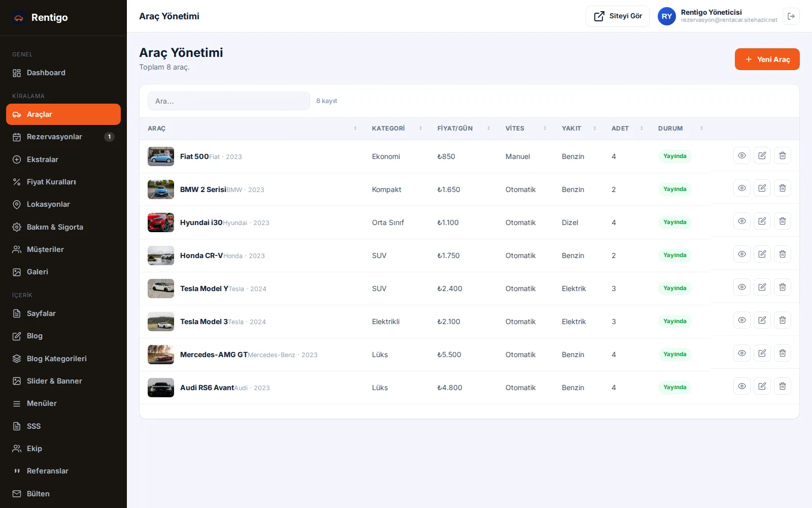
Task: Open the SSS page
Action: click(63, 426)
